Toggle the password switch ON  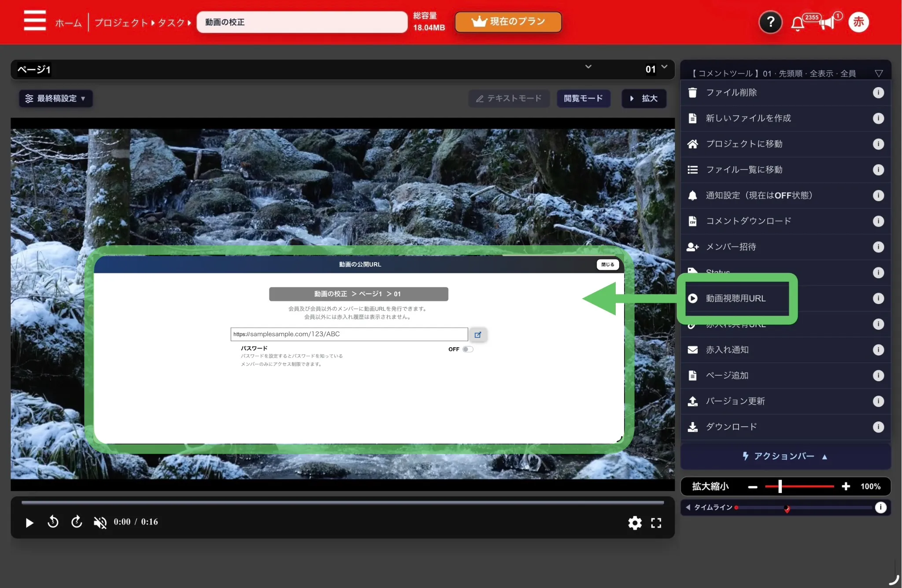468,349
